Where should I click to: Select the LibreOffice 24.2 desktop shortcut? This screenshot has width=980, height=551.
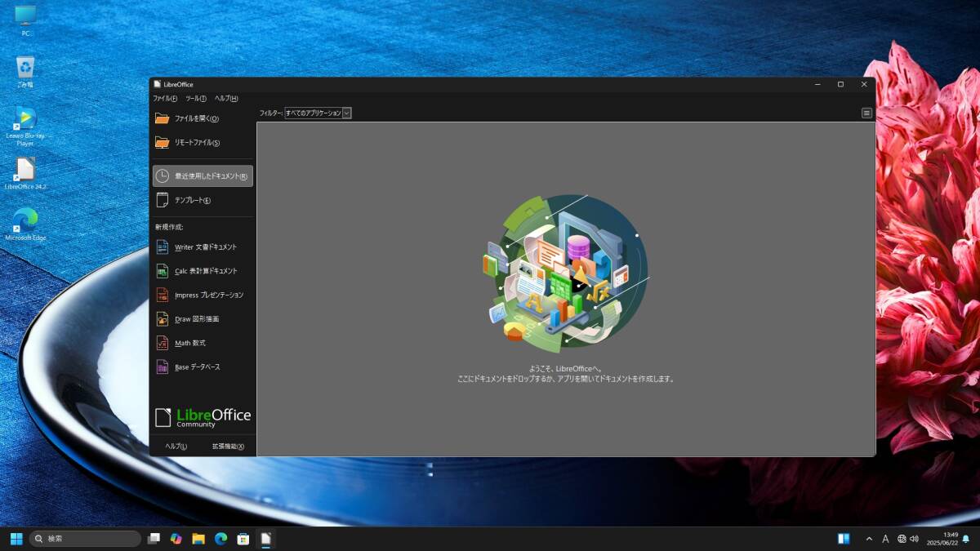click(x=25, y=174)
